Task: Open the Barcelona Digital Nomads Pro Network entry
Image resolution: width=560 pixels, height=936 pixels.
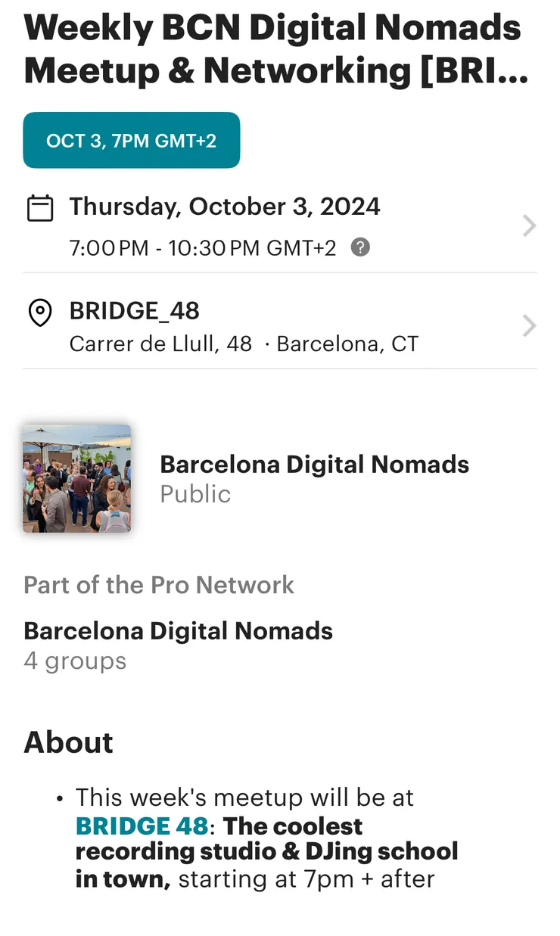Action: click(179, 630)
